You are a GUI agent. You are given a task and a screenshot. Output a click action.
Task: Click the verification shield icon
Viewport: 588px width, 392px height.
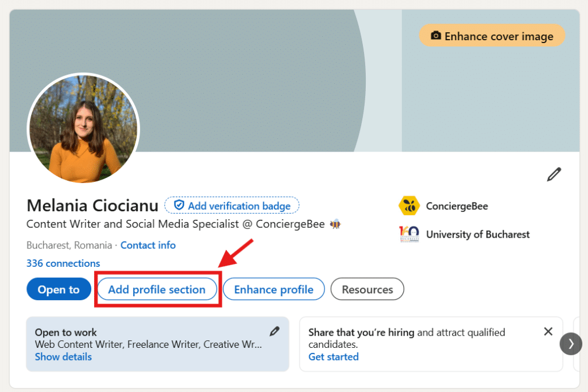(x=179, y=205)
